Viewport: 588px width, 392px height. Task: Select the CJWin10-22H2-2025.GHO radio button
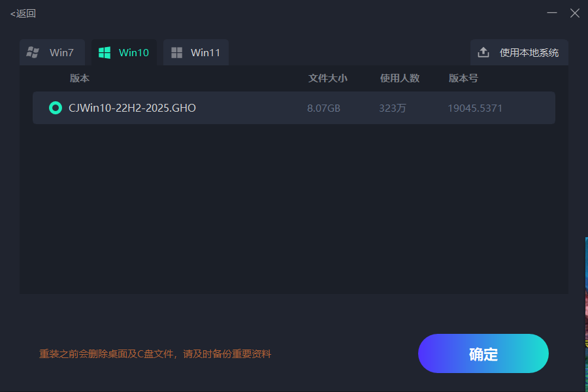(56, 108)
